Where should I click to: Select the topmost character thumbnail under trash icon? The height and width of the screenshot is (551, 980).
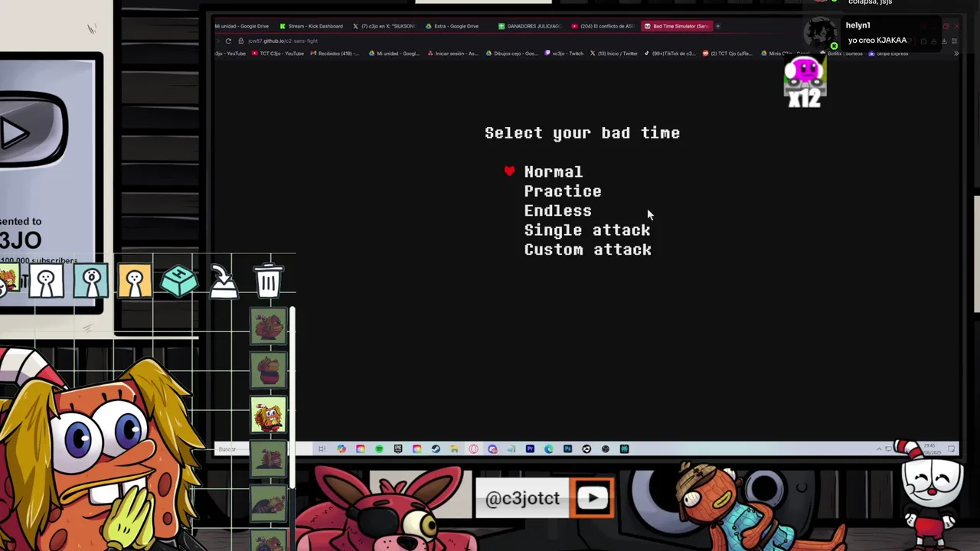point(268,327)
